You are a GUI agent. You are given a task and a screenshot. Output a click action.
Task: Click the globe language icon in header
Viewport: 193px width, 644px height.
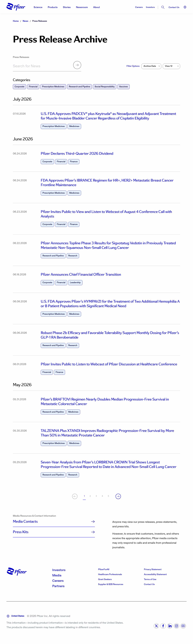[x=185, y=7]
